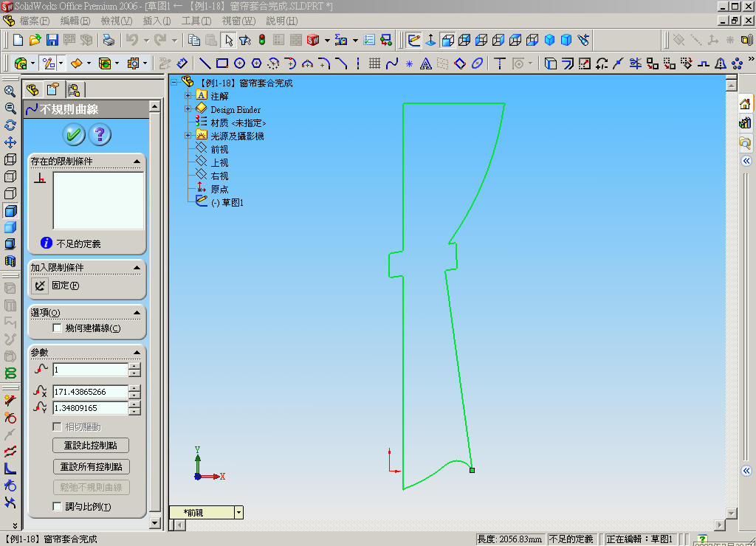Viewport: 756px width, 546px height.
Task: Click the Pan move-arrows icon
Action: 10,142
